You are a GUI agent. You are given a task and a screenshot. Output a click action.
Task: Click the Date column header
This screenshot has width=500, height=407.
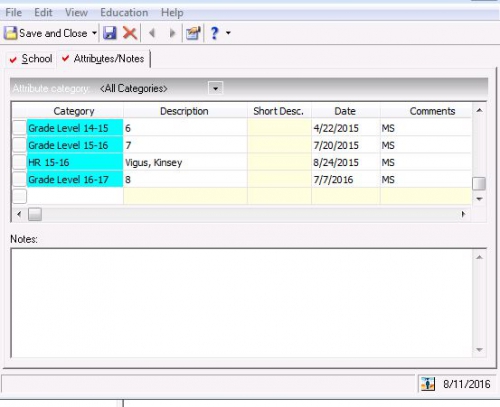click(x=345, y=111)
